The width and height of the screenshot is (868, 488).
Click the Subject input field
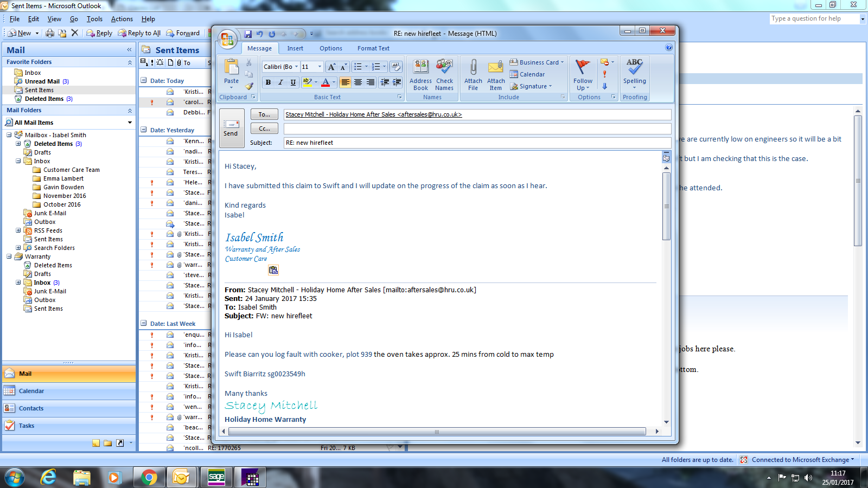pos(477,143)
